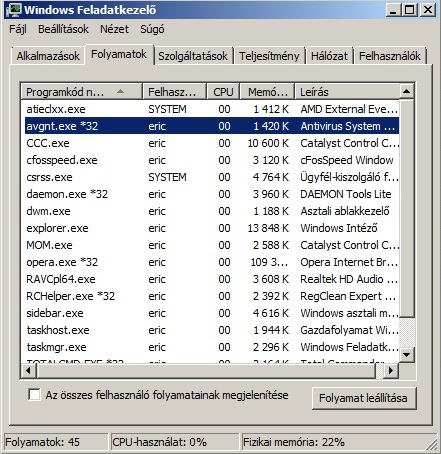Select the MOM.exe process
The image size is (441, 454).
coord(211,245)
